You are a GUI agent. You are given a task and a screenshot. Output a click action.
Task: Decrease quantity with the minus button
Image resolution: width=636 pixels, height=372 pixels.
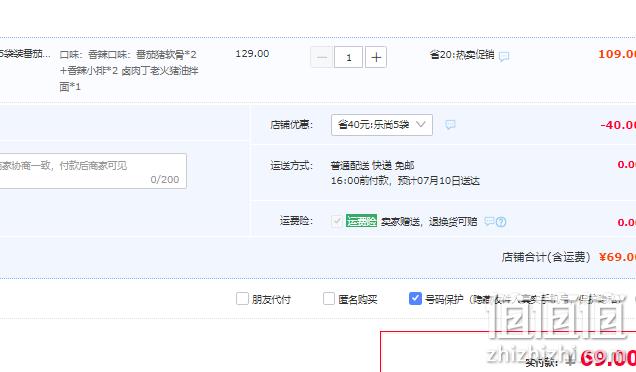tap(322, 57)
